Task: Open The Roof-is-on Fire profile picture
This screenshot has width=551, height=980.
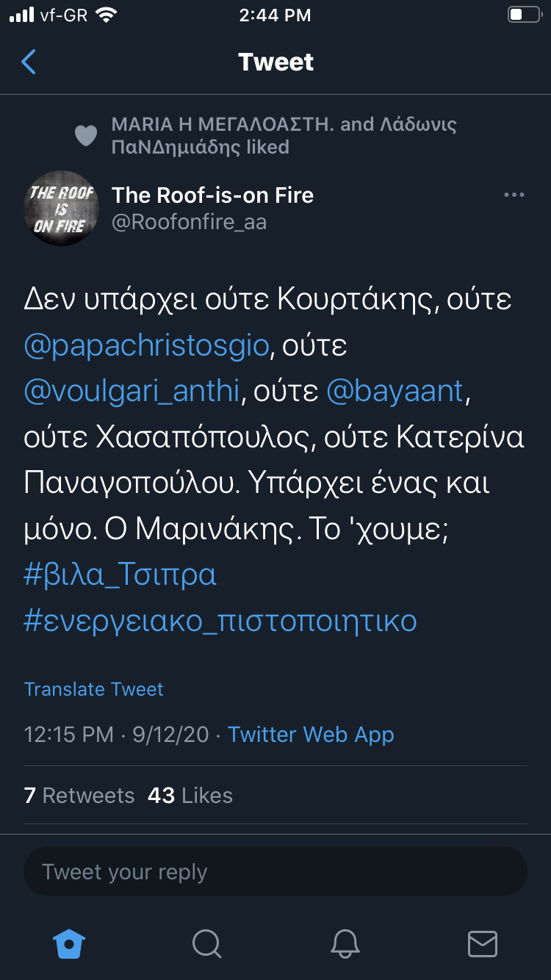Action: click(62, 209)
